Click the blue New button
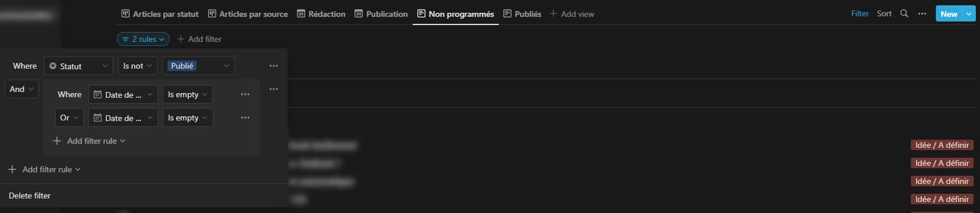The width and height of the screenshot is (980, 213). coord(949,14)
